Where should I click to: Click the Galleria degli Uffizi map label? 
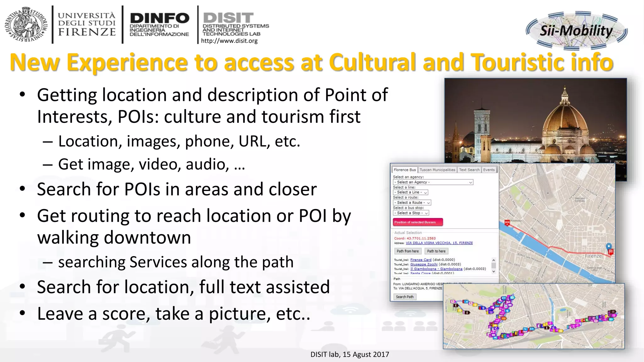coord(594,269)
